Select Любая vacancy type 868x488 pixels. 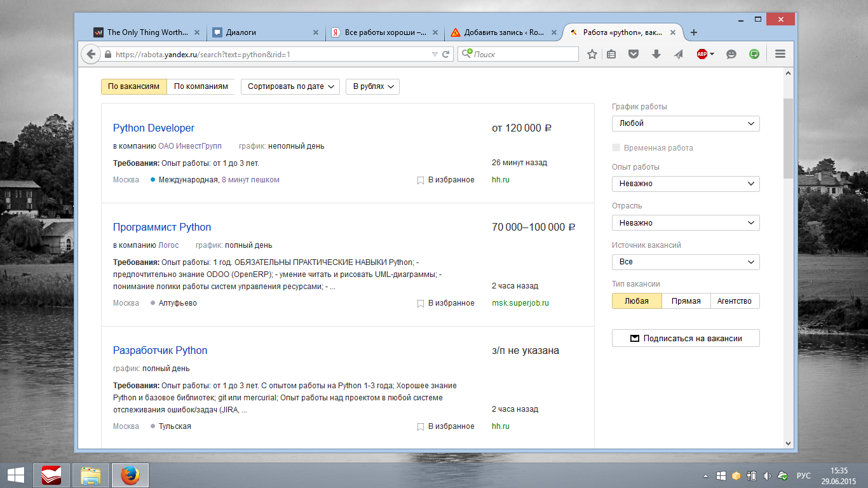[637, 301]
